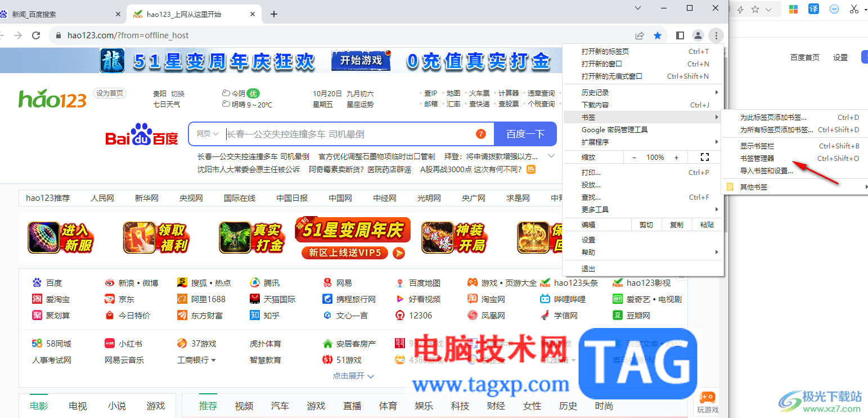
Task: Open the tab search chevron in title bar
Action: [638, 8]
